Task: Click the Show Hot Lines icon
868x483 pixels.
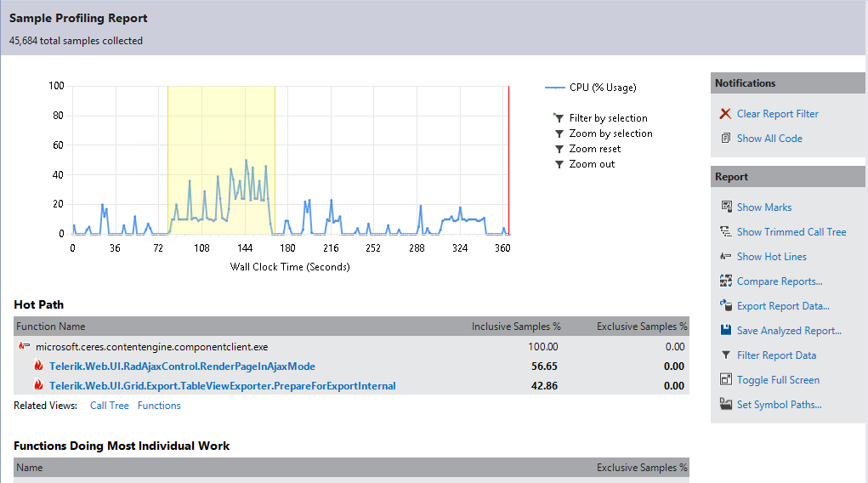Action: tap(726, 257)
